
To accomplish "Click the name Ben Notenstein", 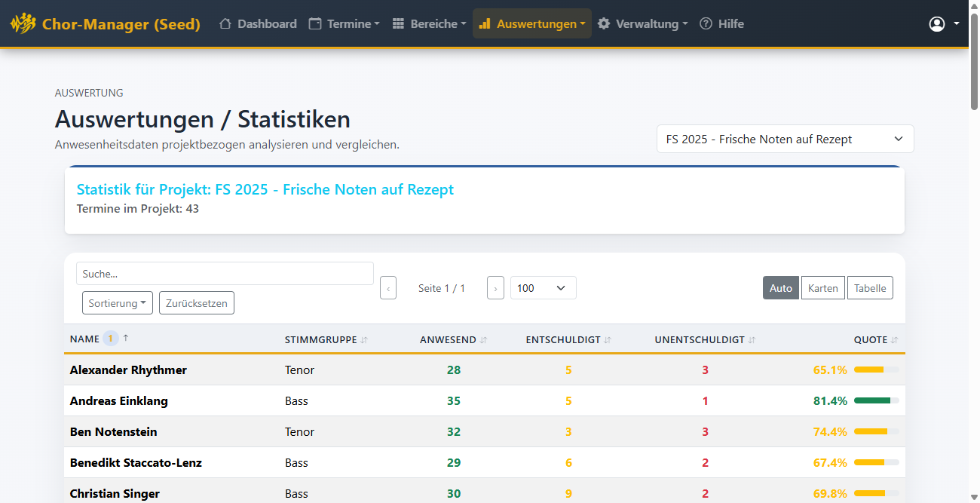I will [x=114, y=432].
